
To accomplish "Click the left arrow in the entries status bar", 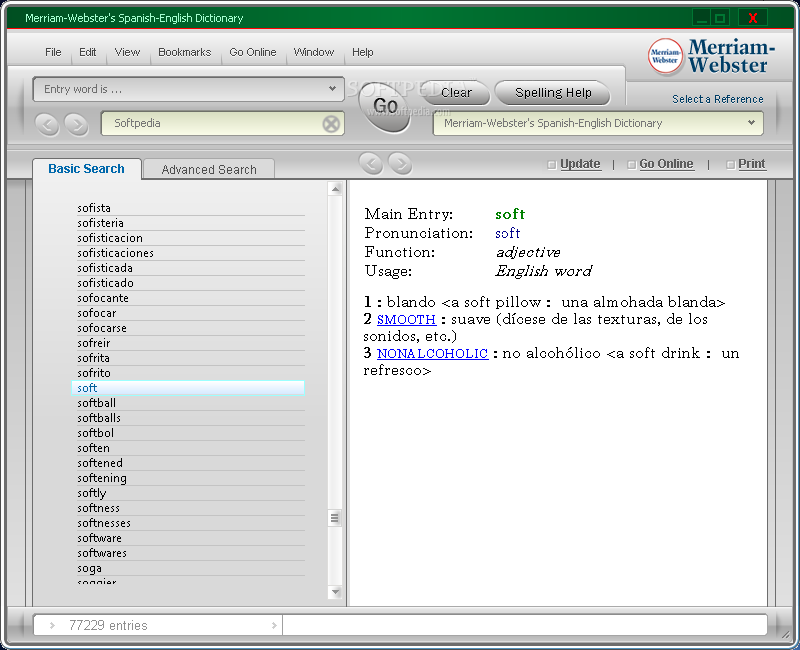I will [52, 626].
